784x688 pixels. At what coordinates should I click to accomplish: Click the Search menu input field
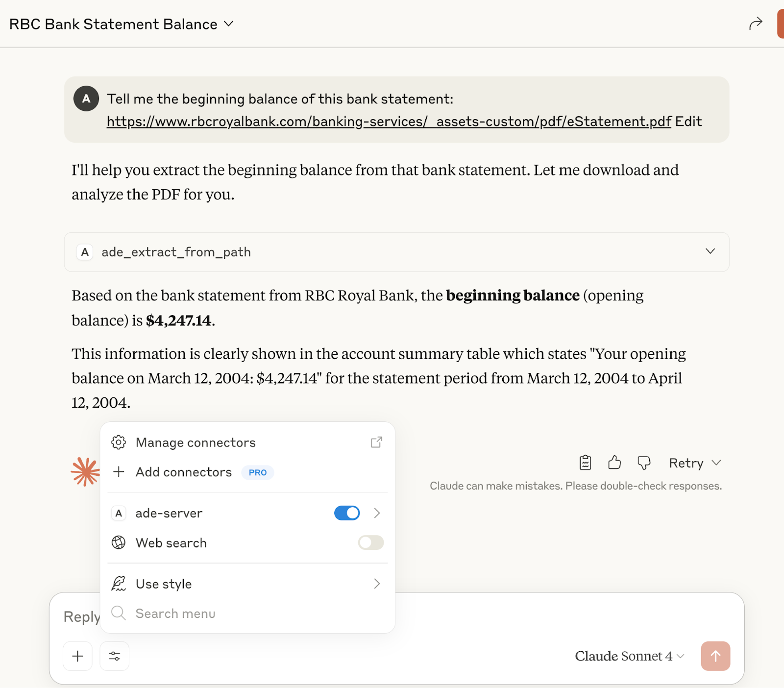175,614
